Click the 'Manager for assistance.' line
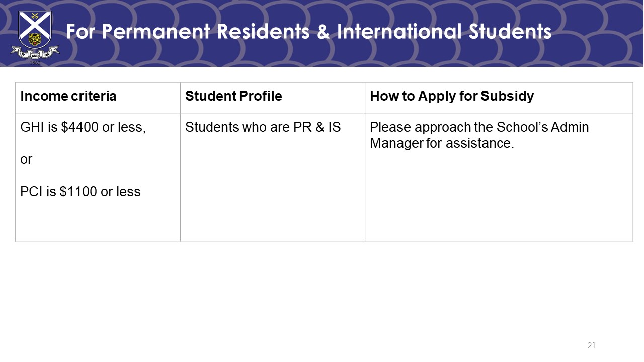The height and width of the screenshot is (362, 644). (x=442, y=143)
